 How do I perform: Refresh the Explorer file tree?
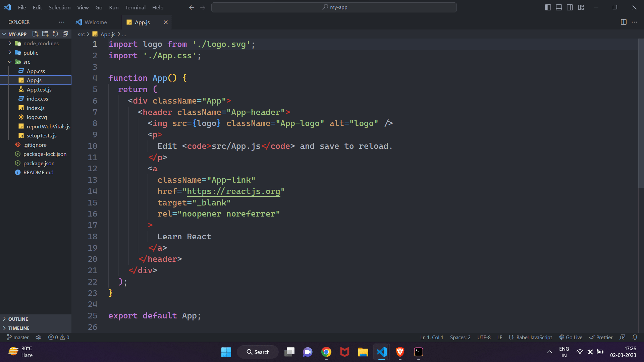pyautogui.click(x=55, y=34)
